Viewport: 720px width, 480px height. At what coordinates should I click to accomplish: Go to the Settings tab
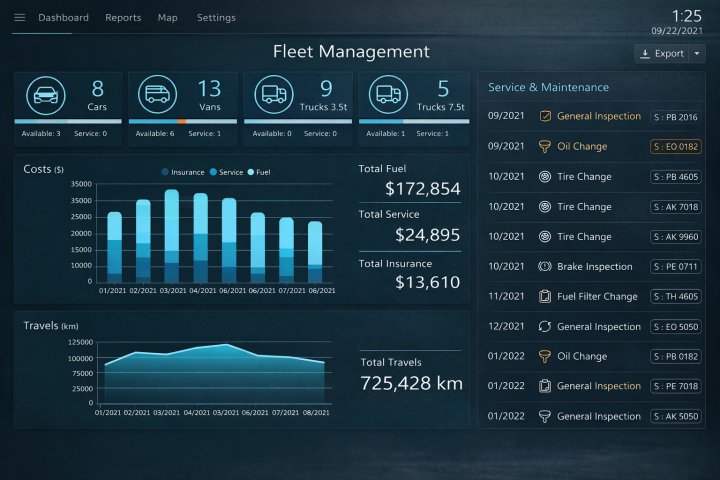(x=216, y=18)
